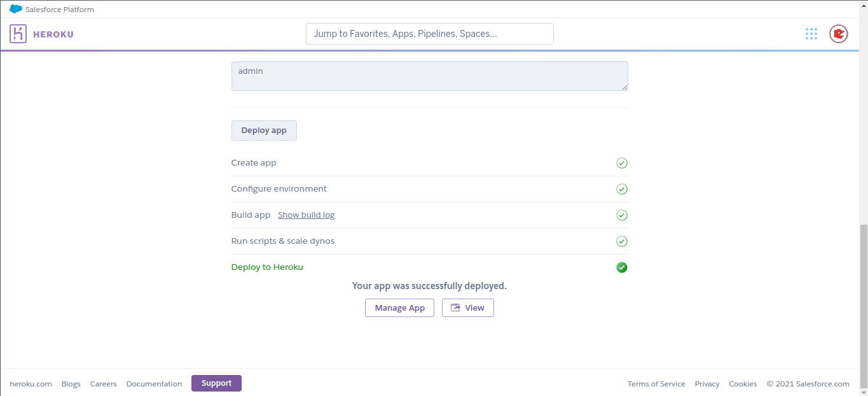Image resolution: width=868 pixels, height=396 pixels.
Task: Open the Blogs footer link
Action: click(71, 384)
